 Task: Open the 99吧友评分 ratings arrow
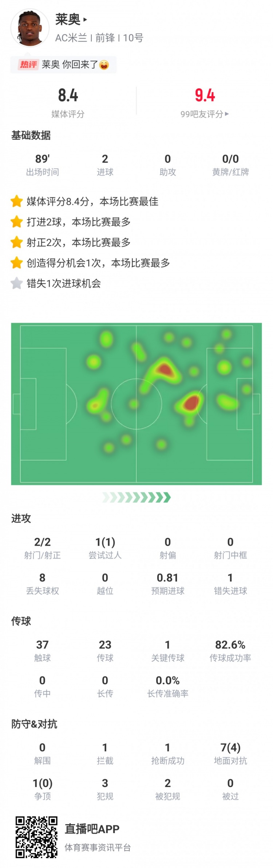(x=227, y=114)
